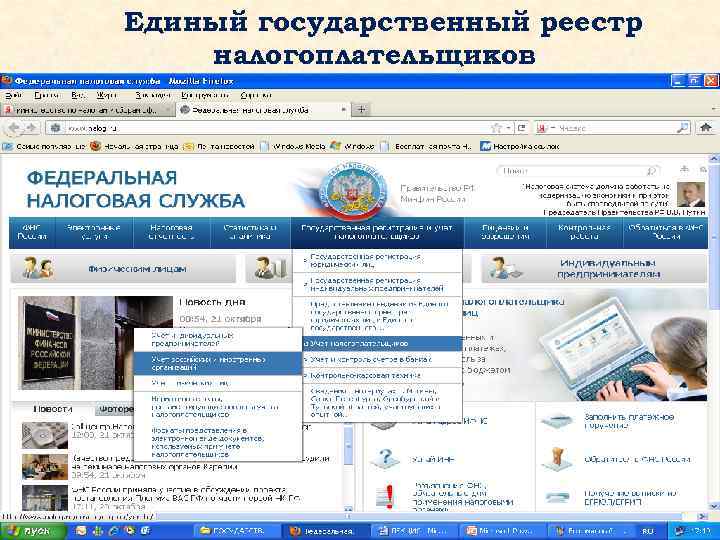Open the Самые популярные bookmark folder
The height and width of the screenshot is (540, 720).
click(x=45, y=146)
